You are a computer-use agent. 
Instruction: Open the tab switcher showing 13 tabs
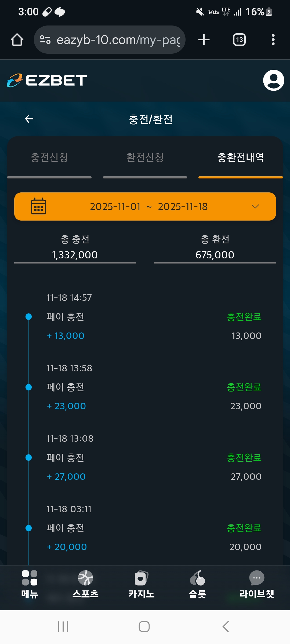(x=239, y=40)
